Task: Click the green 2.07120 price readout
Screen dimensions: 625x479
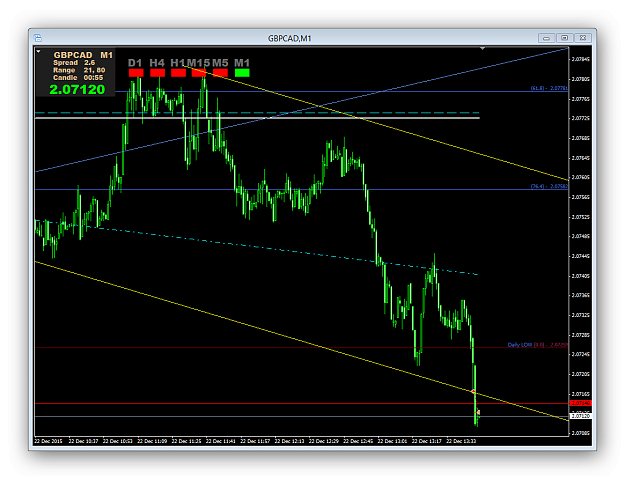Action: pyautogui.click(x=77, y=89)
